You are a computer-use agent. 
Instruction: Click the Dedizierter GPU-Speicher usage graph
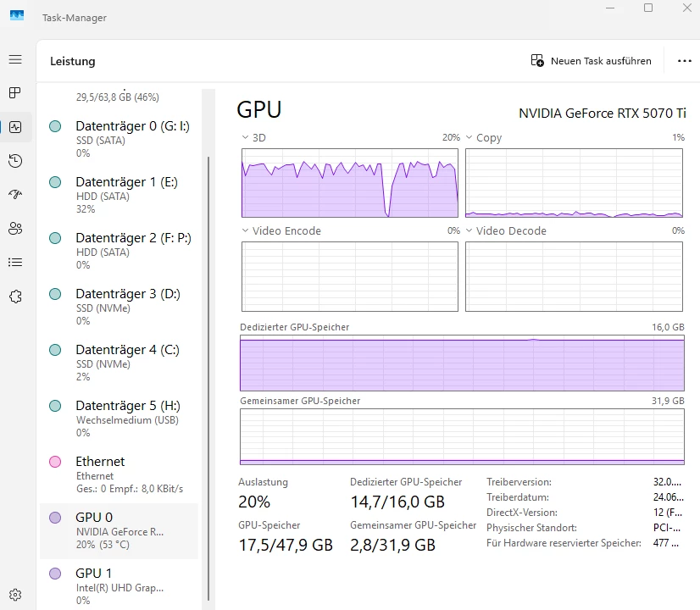coord(462,363)
